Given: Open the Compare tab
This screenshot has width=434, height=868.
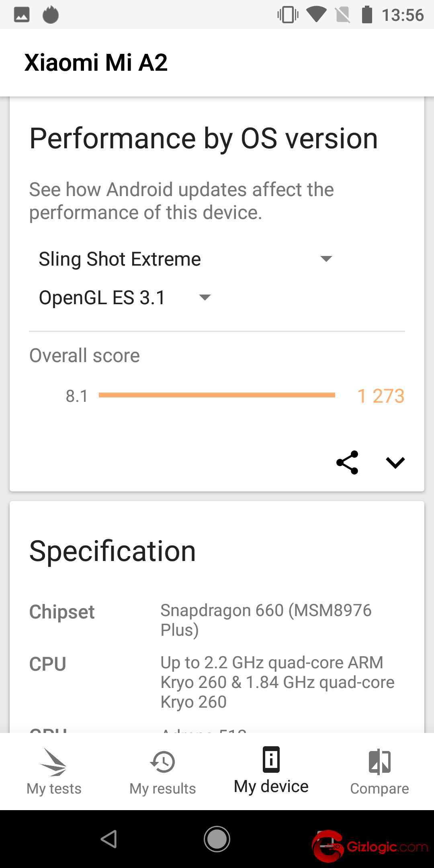Looking at the screenshot, I should coord(379,772).
